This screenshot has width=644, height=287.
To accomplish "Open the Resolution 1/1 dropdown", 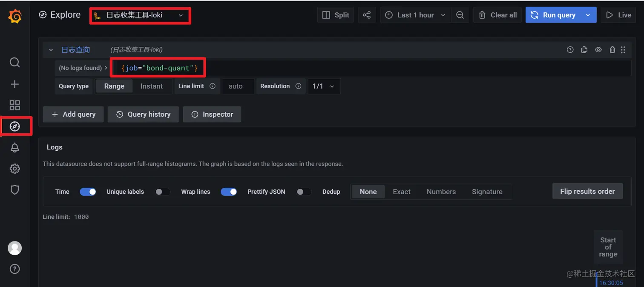I will (324, 86).
